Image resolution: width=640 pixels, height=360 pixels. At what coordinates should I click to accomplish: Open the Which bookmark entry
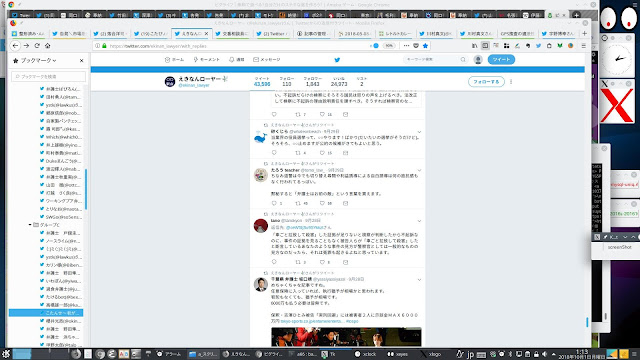point(61,137)
